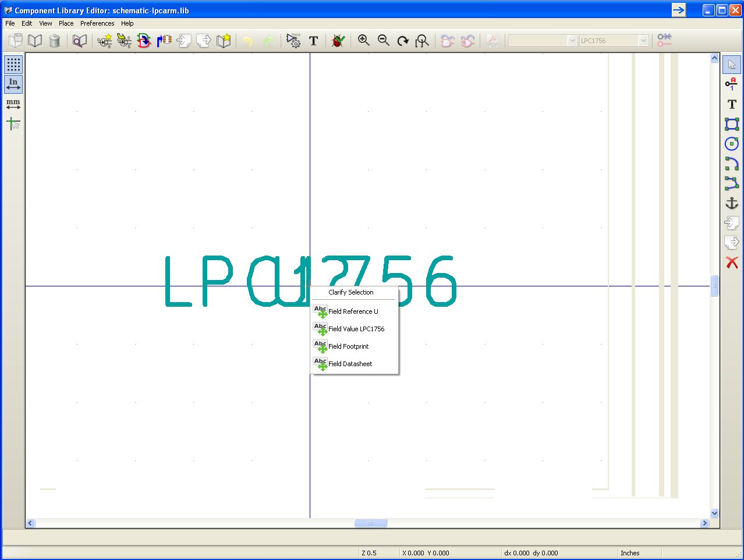The image size is (744, 560).
Task: Click the vertical scrollbar down arrow
Action: coord(715,513)
